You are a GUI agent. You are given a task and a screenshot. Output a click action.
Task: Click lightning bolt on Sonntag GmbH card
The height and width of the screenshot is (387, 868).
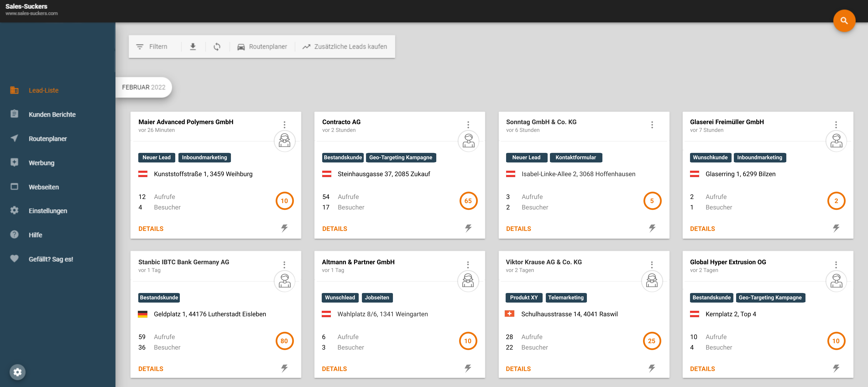pyautogui.click(x=652, y=228)
